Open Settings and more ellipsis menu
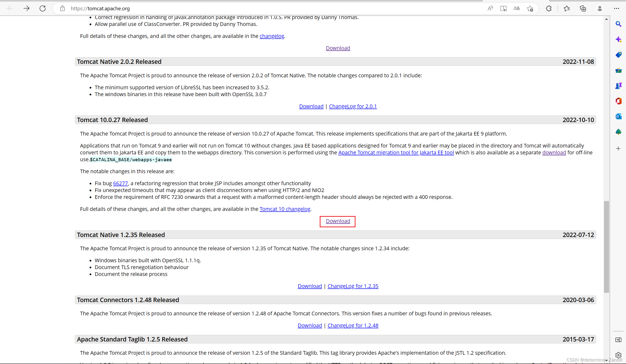The height and width of the screenshot is (364, 626). (x=616, y=9)
